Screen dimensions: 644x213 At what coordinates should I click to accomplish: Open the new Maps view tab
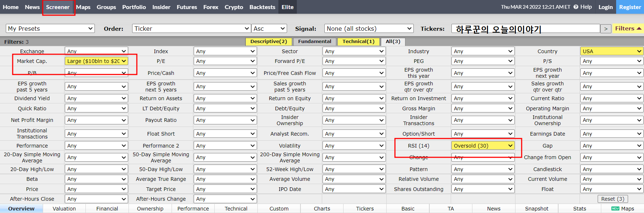coord(623,209)
